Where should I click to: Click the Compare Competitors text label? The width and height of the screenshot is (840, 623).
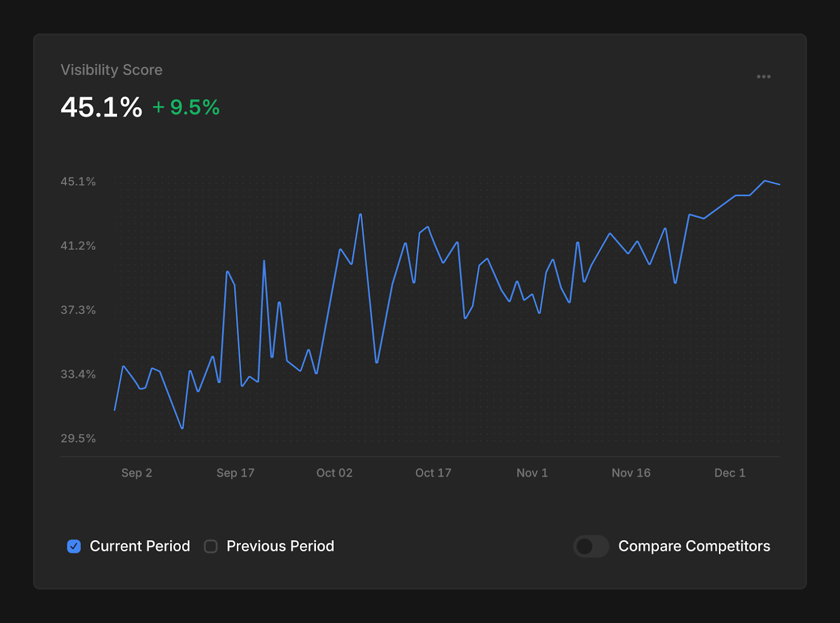click(x=694, y=546)
